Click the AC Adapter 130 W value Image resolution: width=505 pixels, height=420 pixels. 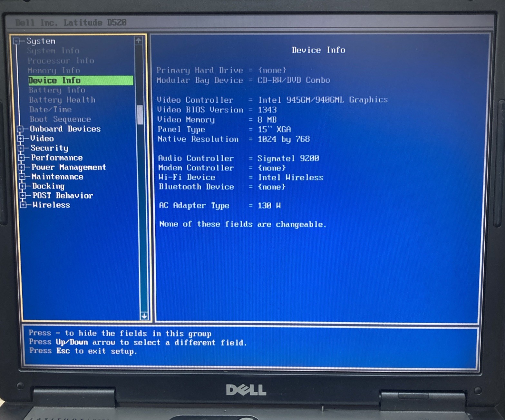coord(269,206)
